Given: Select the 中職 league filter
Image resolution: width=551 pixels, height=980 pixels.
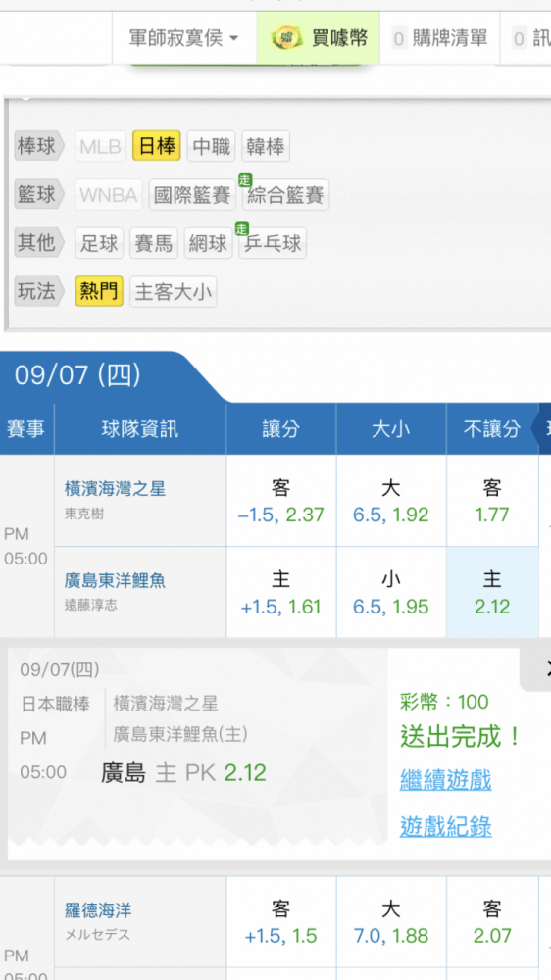Looking at the screenshot, I should click(212, 146).
